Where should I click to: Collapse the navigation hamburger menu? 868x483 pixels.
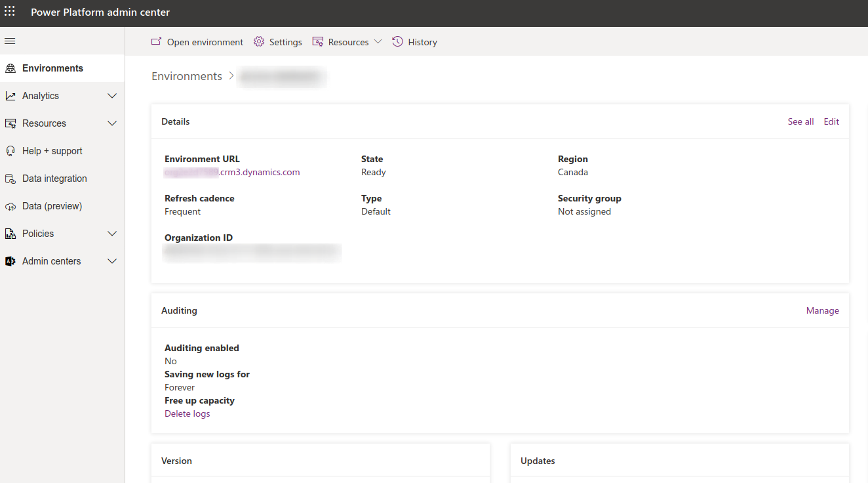10,41
